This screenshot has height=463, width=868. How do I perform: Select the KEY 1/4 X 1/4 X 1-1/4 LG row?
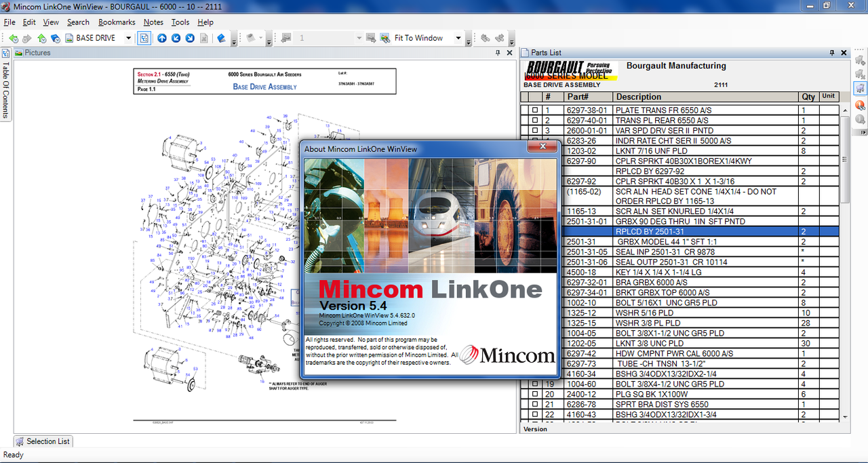(x=680, y=272)
